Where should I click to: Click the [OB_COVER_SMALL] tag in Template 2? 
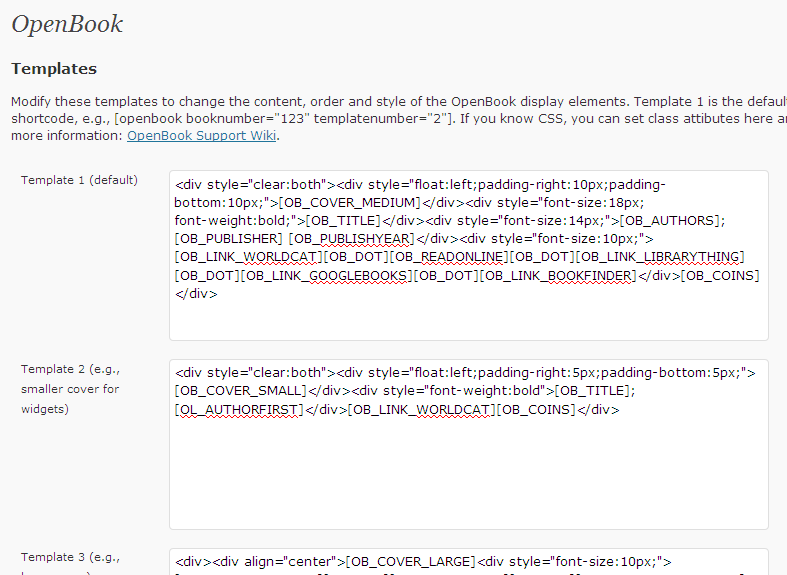[240, 391]
